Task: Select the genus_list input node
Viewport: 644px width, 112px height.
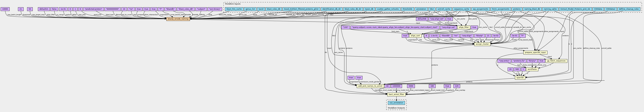Action: point(250,9)
